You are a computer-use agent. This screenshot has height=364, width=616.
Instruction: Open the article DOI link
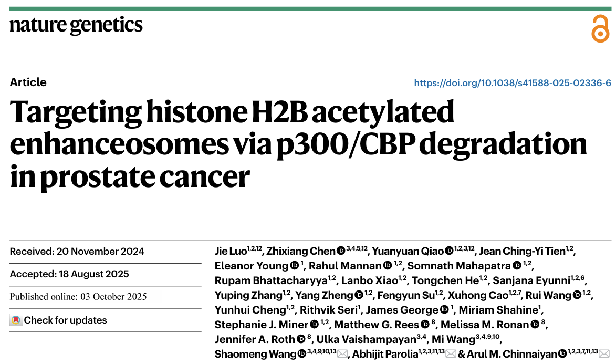coord(513,83)
